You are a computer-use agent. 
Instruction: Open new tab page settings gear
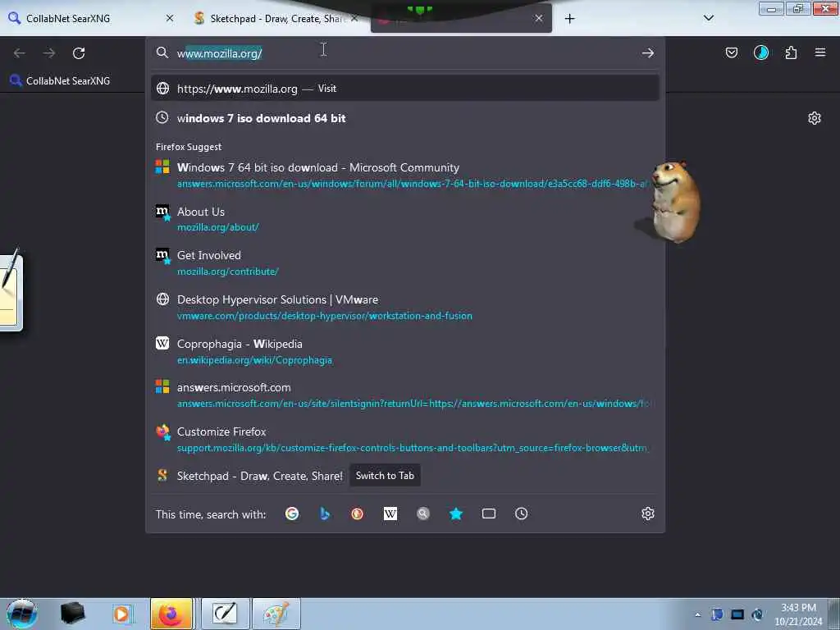(815, 118)
